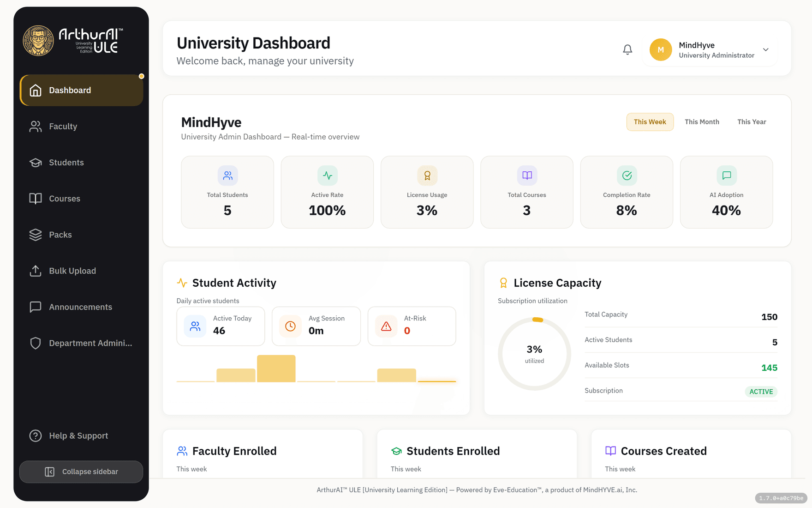The height and width of the screenshot is (508, 812).
Task: Click the Courses Created heading icon
Action: pos(610,451)
